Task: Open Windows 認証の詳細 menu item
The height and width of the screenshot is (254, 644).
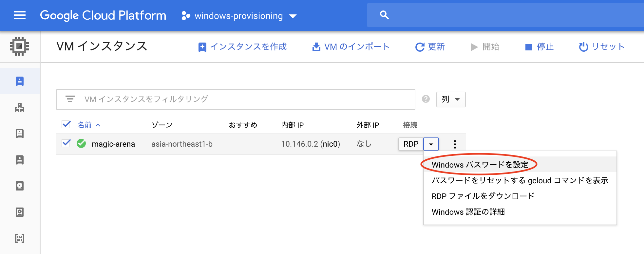Action: [x=520, y=212]
